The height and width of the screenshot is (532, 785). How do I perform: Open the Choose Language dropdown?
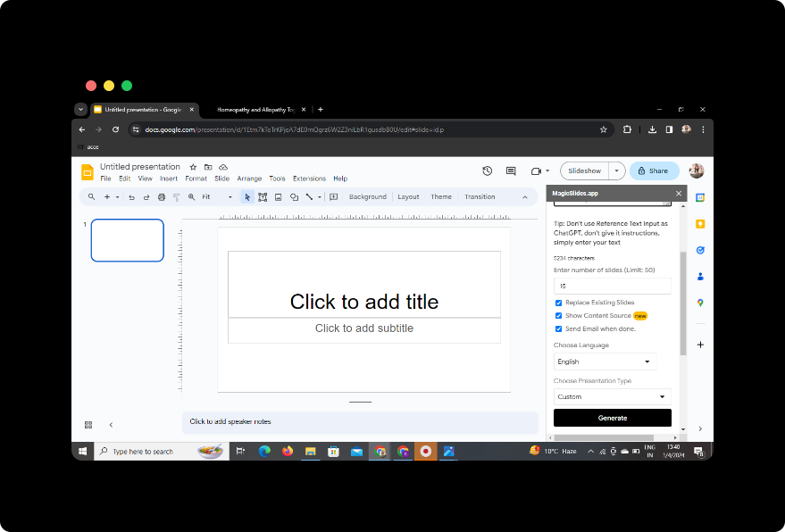605,362
